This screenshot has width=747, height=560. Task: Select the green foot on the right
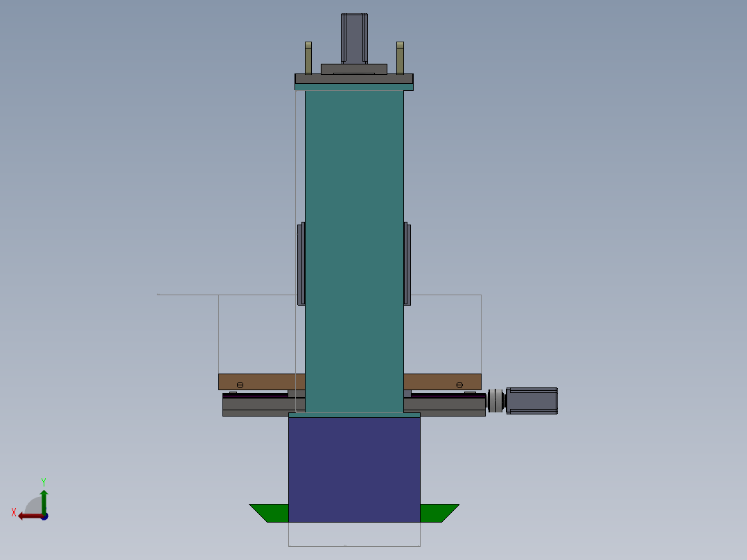click(439, 513)
